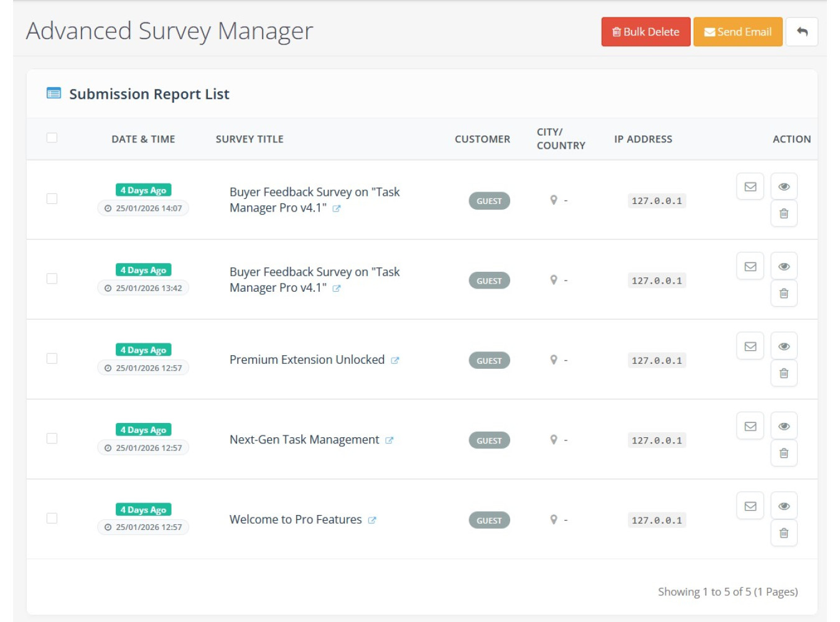Viewport: 840px width, 622px height.
Task: View Premium Extension Unlocked submission details
Action: point(783,346)
